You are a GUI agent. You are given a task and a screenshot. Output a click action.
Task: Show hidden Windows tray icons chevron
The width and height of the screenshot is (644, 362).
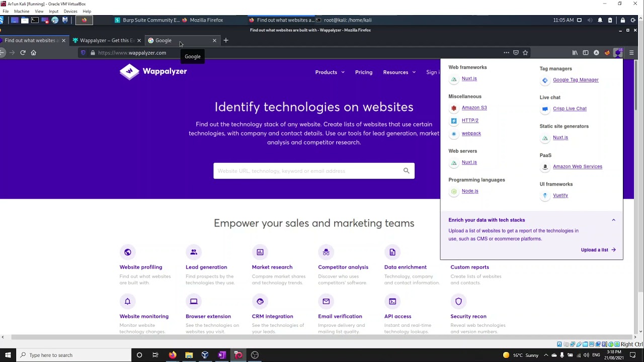[x=546, y=355]
